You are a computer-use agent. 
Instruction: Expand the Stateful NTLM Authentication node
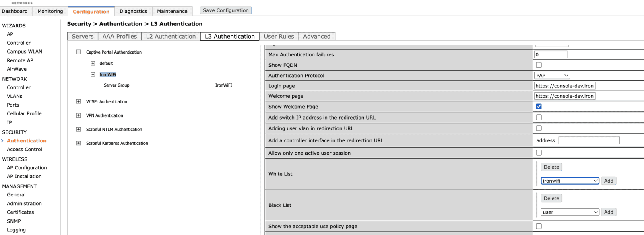tap(78, 129)
